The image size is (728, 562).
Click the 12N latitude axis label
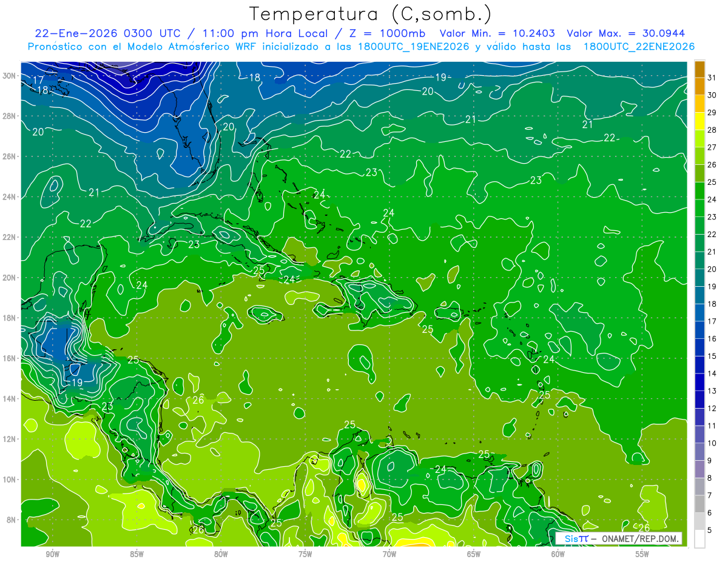10,439
